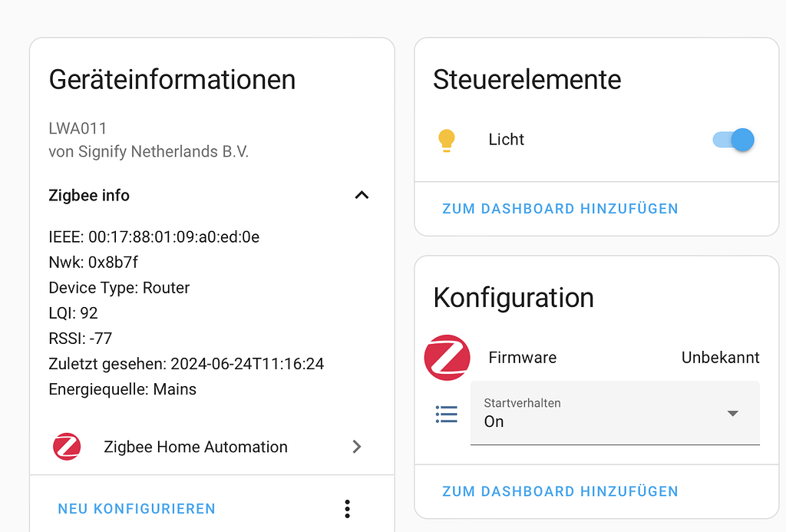Click the Licht entity label
The image size is (786, 532).
point(507,140)
